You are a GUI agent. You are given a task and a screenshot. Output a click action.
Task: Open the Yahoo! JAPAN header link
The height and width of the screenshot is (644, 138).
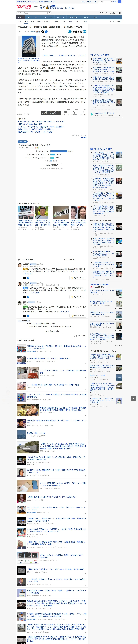(x=86, y=2)
